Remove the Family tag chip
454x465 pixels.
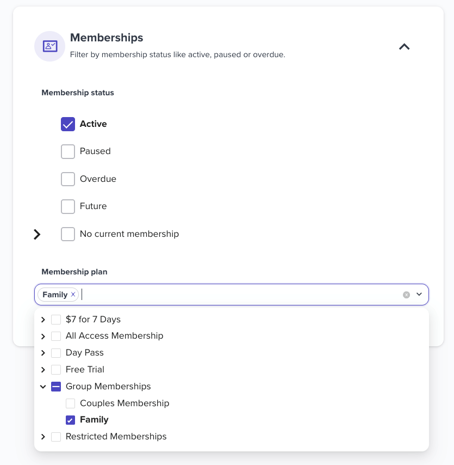pyautogui.click(x=73, y=294)
